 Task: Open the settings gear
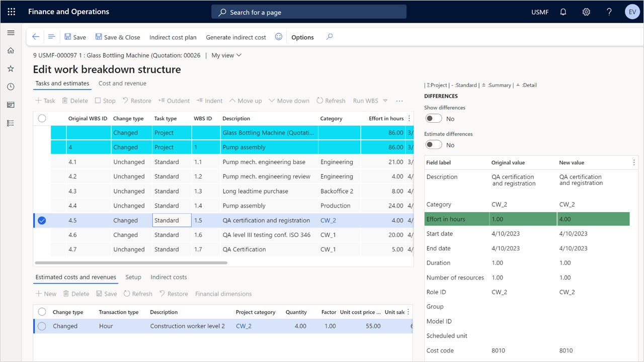click(x=586, y=12)
